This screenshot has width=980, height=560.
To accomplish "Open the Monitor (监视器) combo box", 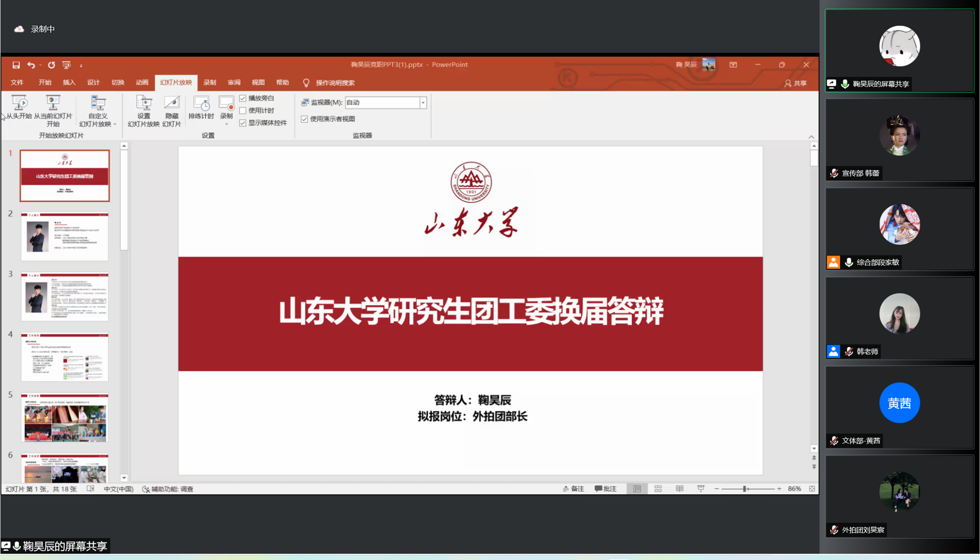I will pyautogui.click(x=385, y=102).
